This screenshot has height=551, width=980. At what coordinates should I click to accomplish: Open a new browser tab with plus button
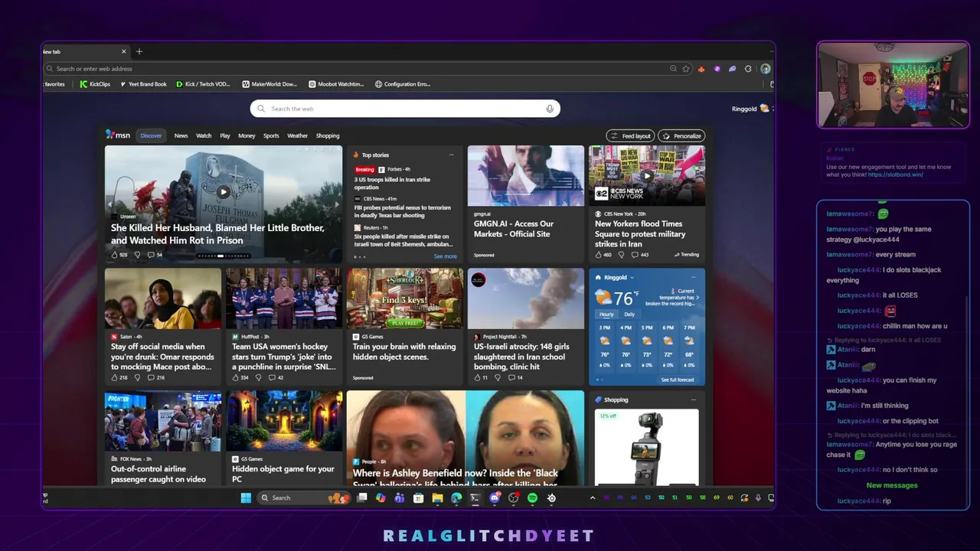[139, 51]
